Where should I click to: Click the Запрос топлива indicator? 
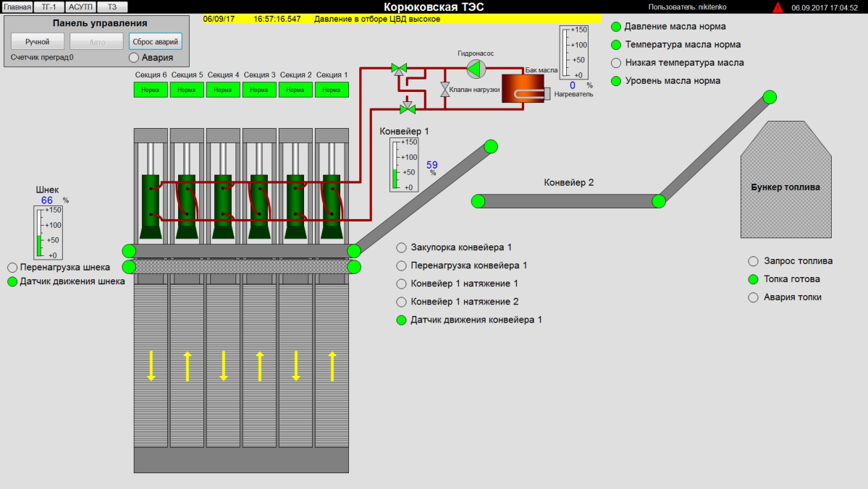pos(753,261)
